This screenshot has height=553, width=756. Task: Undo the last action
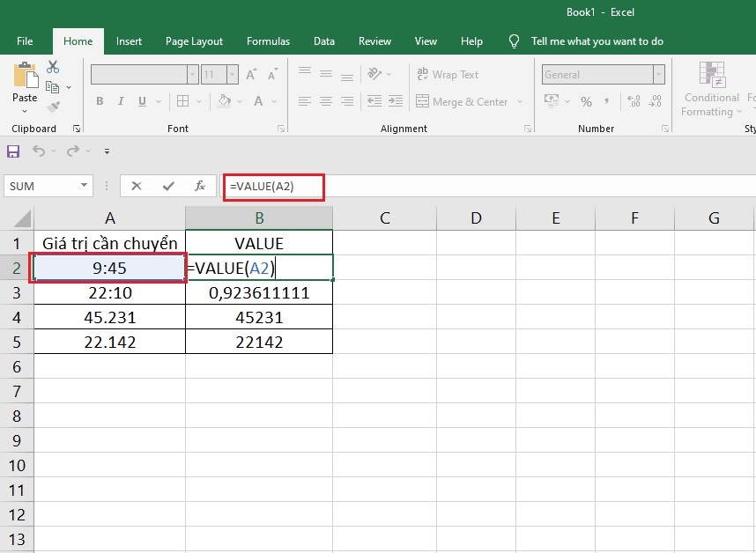coord(40,151)
